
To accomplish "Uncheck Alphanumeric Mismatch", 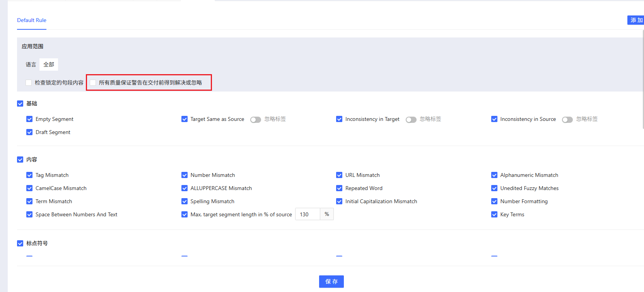I will [494, 175].
